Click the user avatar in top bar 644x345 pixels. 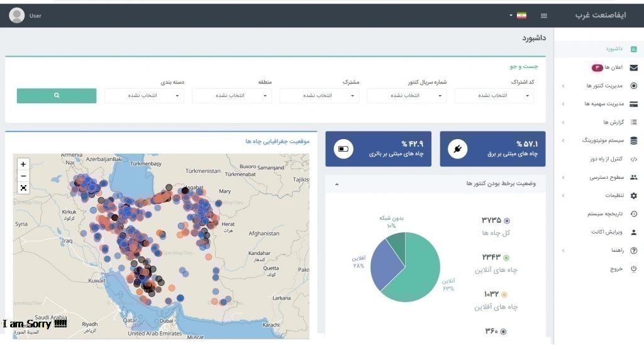[17, 16]
